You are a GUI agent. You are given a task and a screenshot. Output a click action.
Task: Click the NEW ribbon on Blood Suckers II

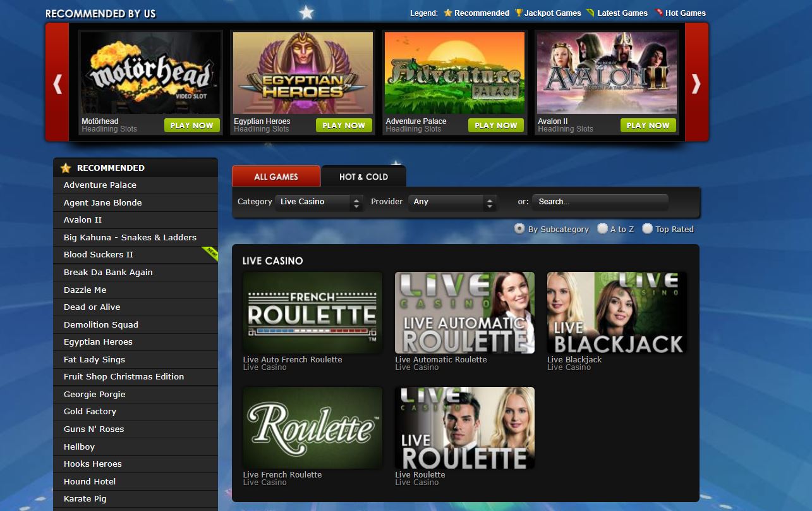[210, 254]
